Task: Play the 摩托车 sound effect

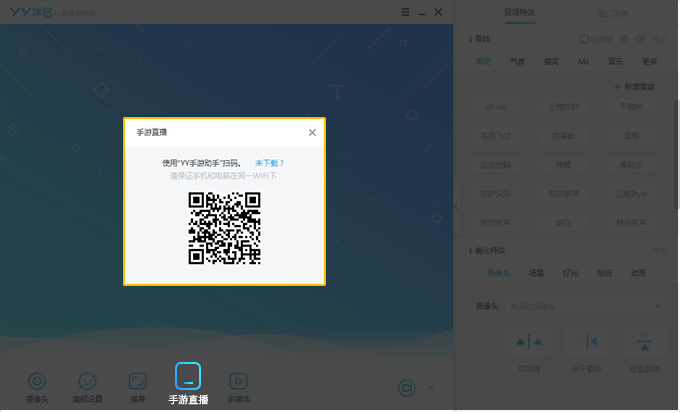Action: tap(631, 165)
